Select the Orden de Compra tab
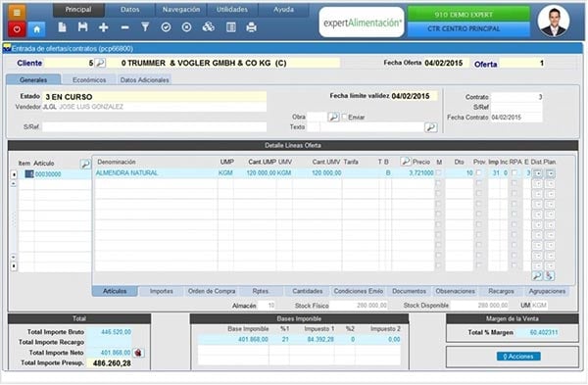The width and height of the screenshot is (588, 385). 212,291
